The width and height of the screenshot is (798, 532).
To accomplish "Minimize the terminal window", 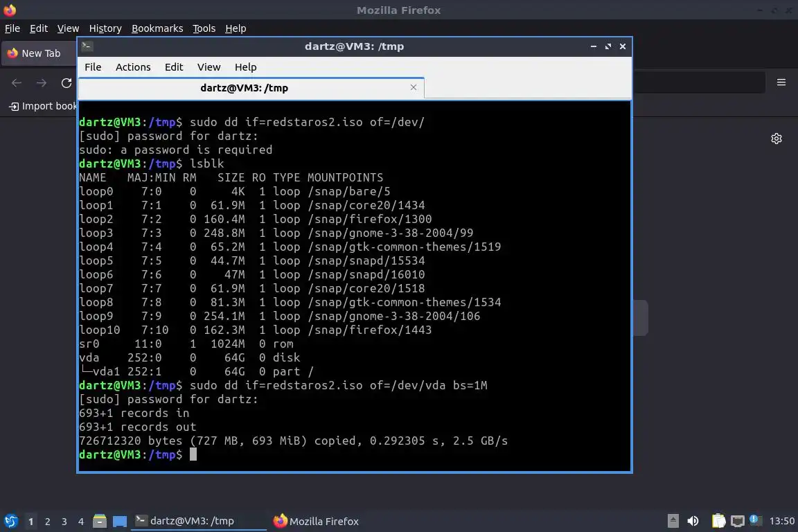I will (594, 46).
